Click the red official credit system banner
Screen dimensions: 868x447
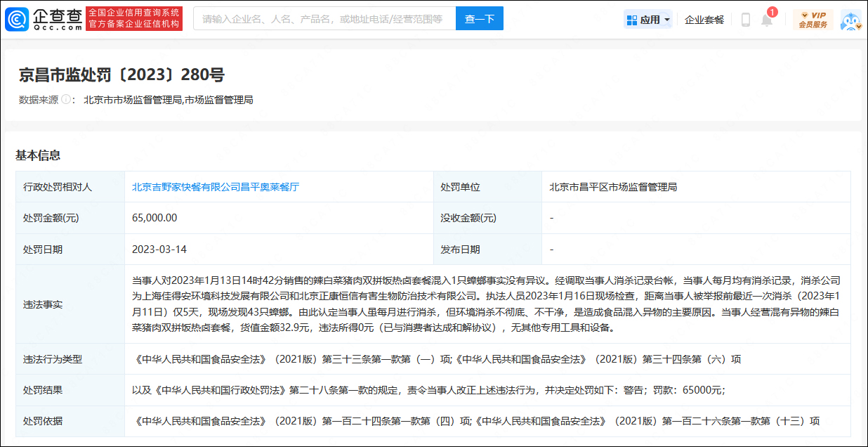[134, 19]
